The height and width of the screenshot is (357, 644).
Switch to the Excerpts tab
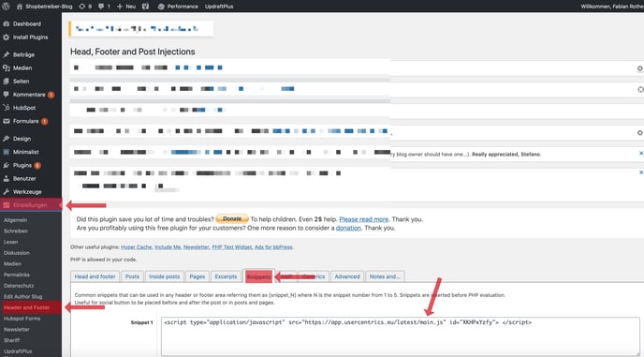pyautogui.click(x=226, y=276)
